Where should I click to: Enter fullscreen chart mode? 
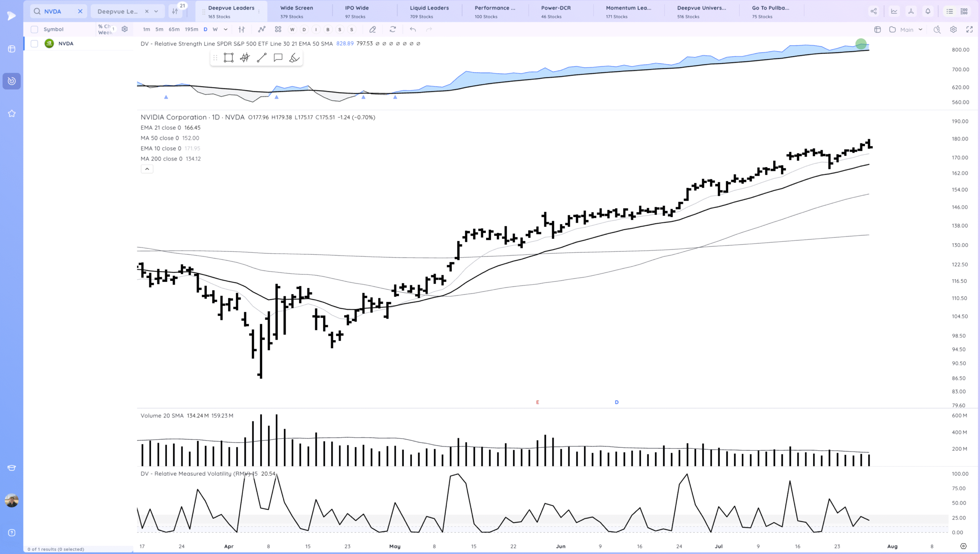click(x=969, y=29)
